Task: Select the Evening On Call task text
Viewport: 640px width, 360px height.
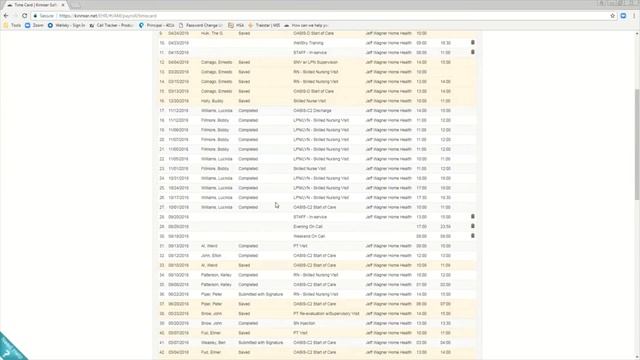Action: pos(308,227)
